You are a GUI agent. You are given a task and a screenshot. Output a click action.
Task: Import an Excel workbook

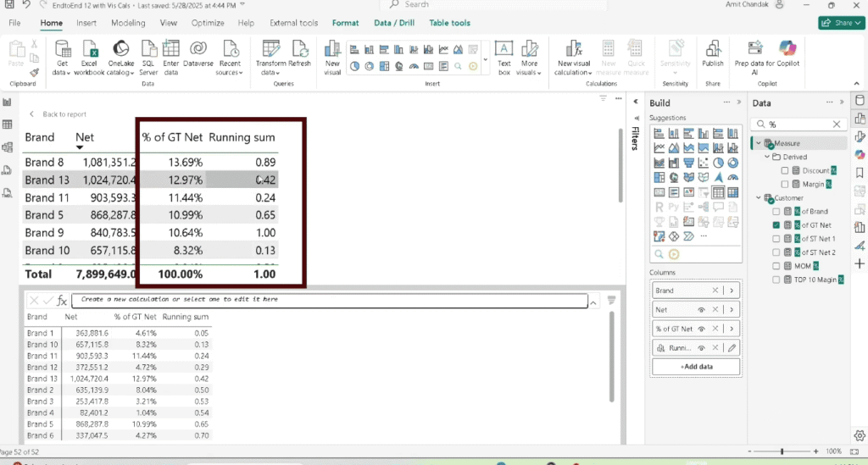(89, 58)
